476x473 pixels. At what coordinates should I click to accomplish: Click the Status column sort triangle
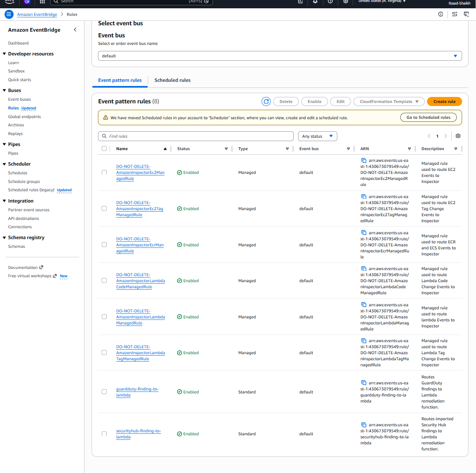226,149
